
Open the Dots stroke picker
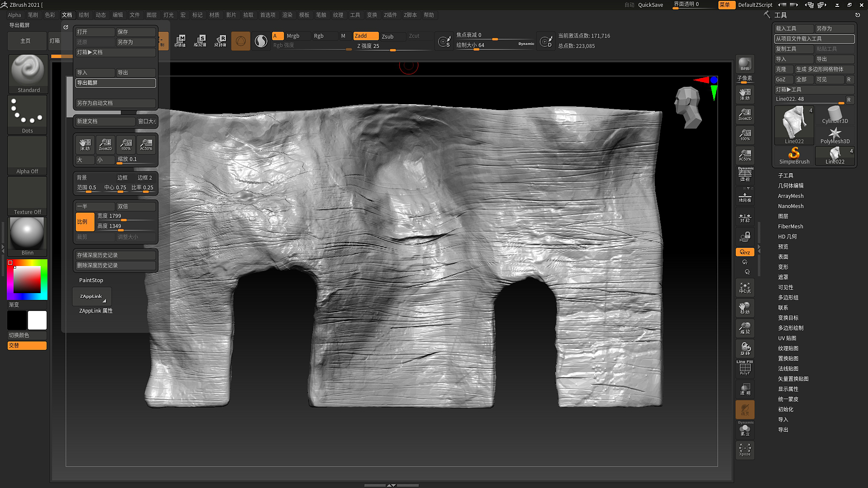pos(27,114)
